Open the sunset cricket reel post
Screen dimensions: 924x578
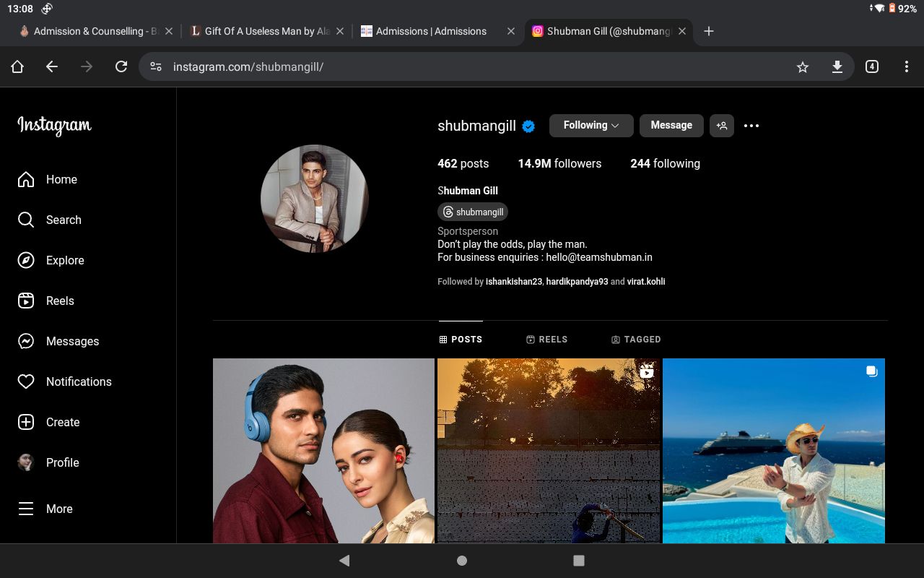tap(549, 451)
